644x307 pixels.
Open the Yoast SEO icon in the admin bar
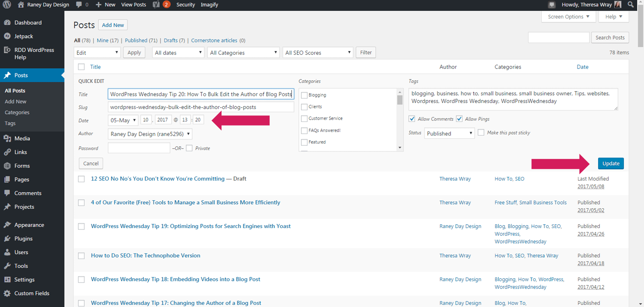coord(156,5)
